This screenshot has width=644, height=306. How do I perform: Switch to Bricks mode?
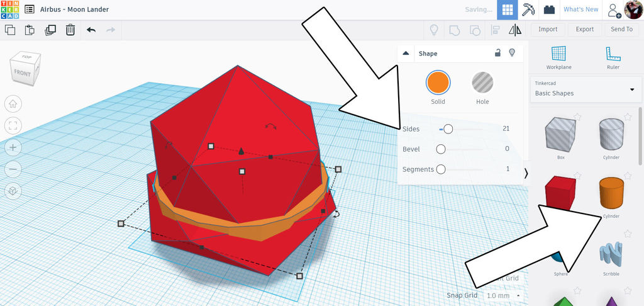(x=549, y=10)
